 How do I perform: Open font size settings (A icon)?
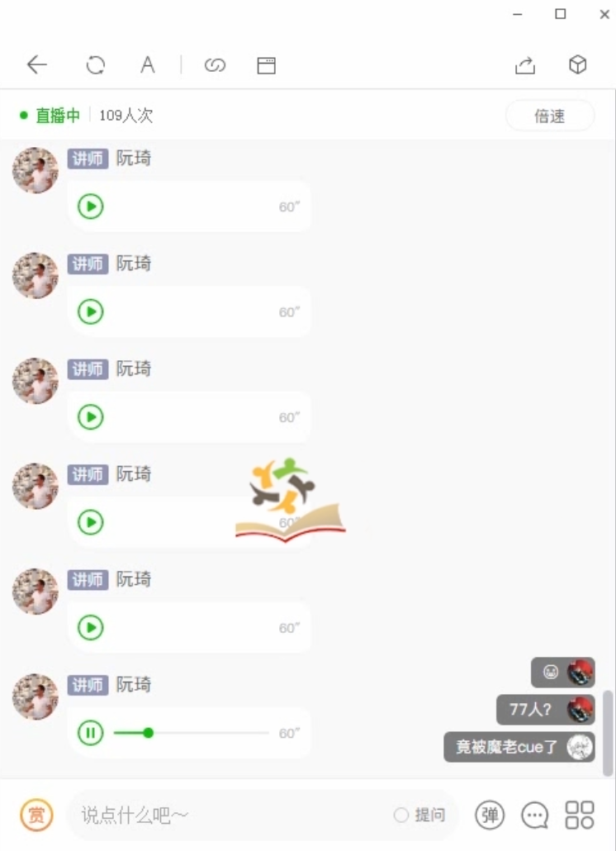point(148,64)
